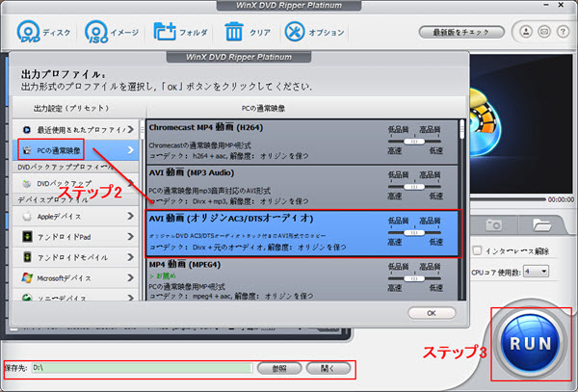The image size is (578, 392).
Task: Click the Clear (クリア) trash icon
Action: [x=234, y=32]
